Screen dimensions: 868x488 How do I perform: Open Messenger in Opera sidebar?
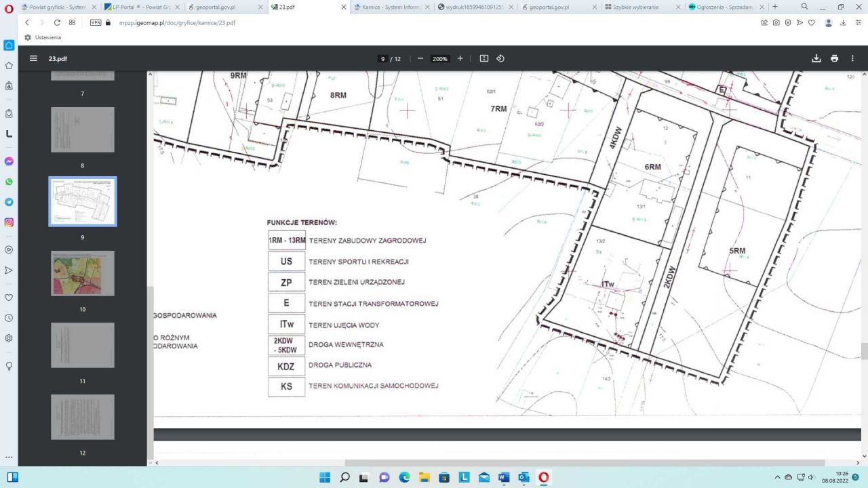9,161
